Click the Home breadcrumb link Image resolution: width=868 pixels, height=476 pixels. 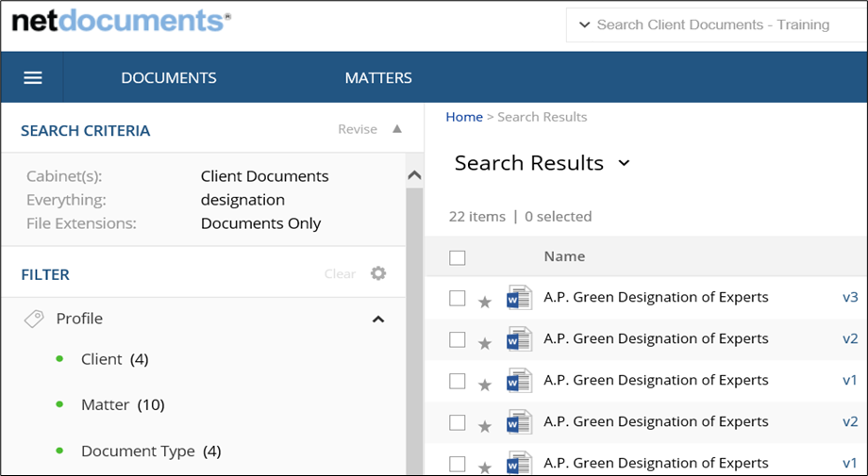[464, 117]
